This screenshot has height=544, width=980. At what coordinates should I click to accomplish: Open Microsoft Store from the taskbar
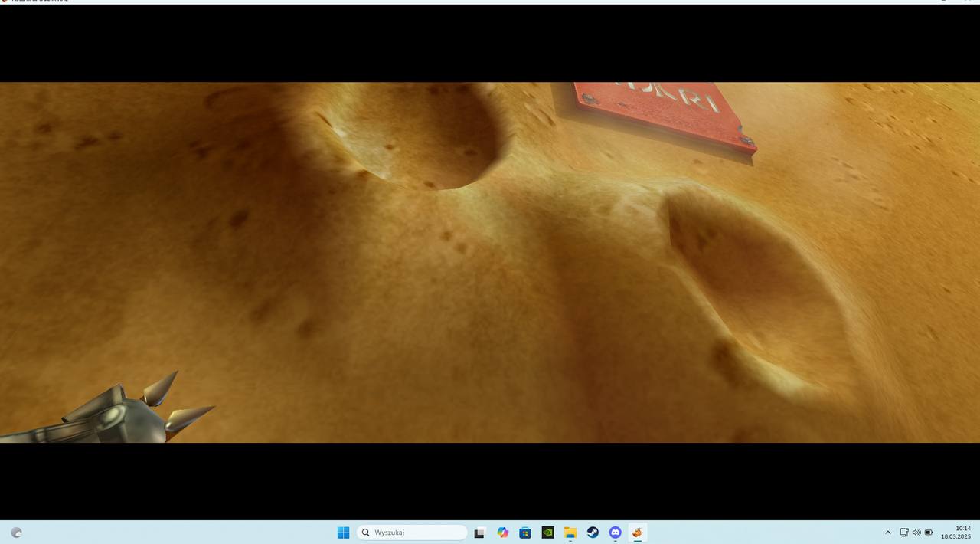click(525, 533)
